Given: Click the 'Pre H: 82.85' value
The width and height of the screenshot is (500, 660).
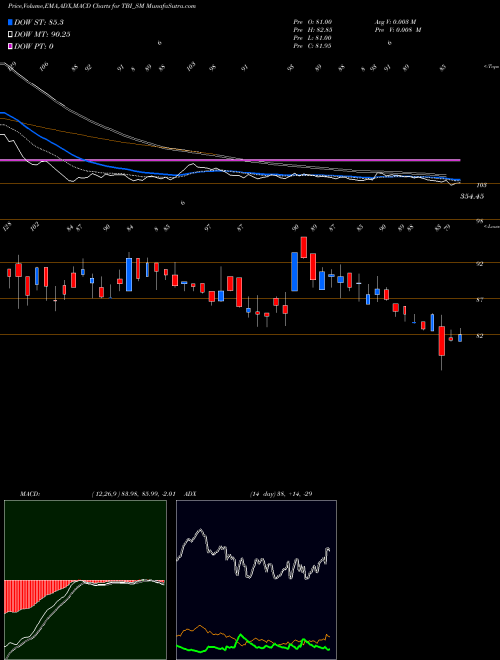Looking at the screenshot, I should point(313,29).
